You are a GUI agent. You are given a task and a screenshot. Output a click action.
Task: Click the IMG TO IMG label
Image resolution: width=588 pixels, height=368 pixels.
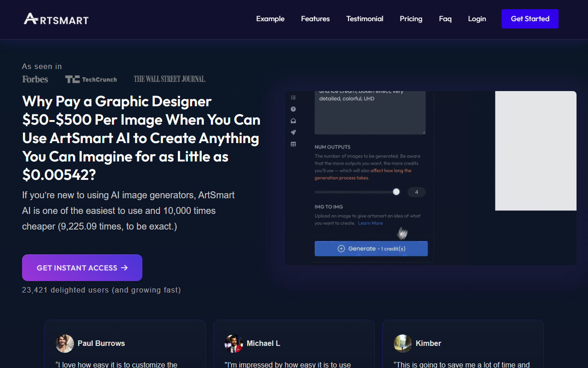click(329, 207)
